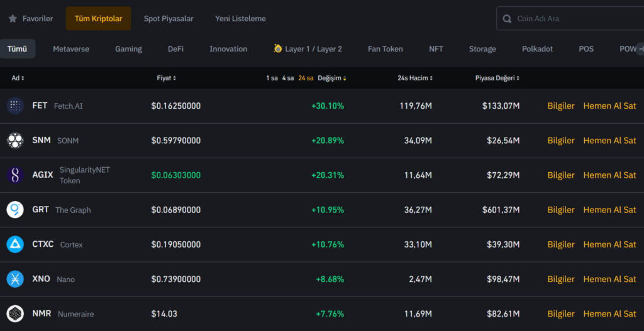
Task: Open Bilgiler for GRT
Action: click(x=561, y=210)
